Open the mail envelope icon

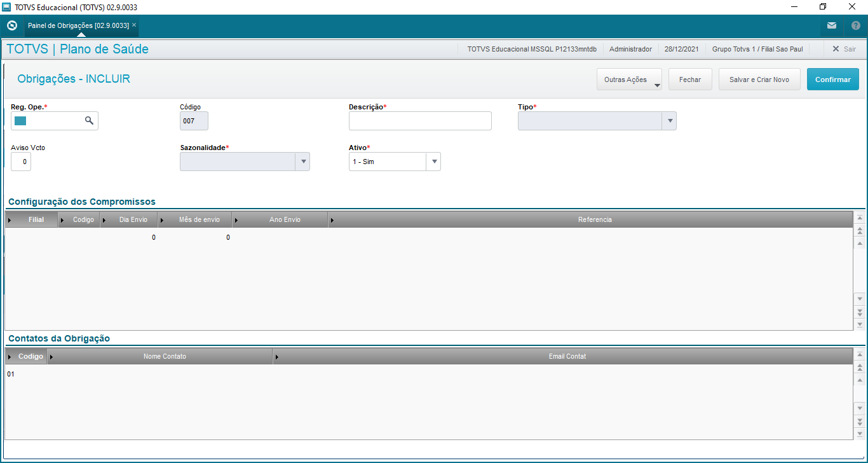(x=832, y=26)
